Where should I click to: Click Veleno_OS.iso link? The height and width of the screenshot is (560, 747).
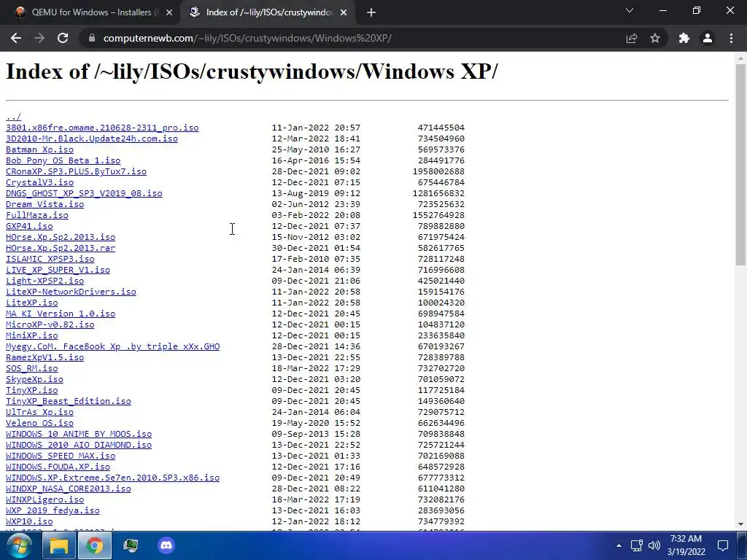[39, 424]
